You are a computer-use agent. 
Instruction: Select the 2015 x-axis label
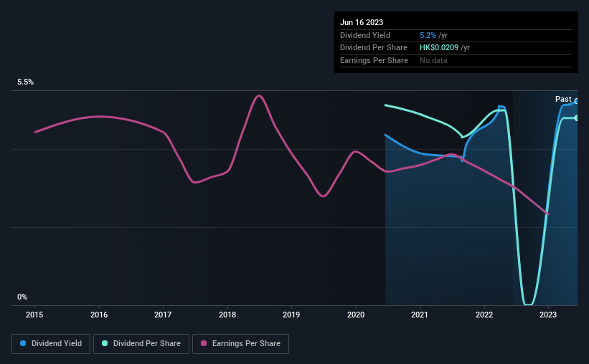pyautogui.click(x=35, y=314)
